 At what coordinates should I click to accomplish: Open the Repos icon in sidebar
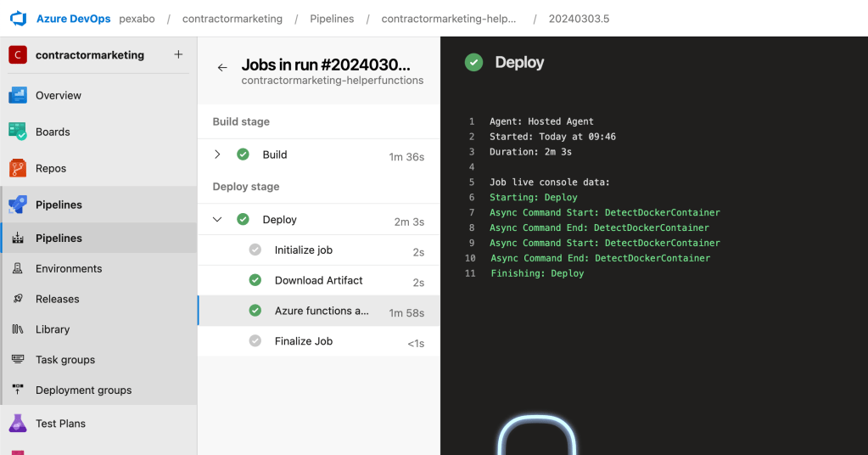point(18,168)
